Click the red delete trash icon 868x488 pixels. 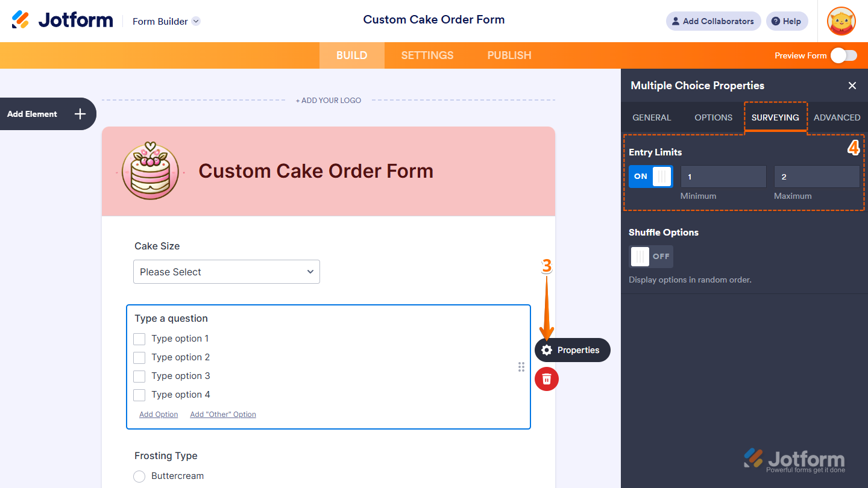click(x=547, y=378)
